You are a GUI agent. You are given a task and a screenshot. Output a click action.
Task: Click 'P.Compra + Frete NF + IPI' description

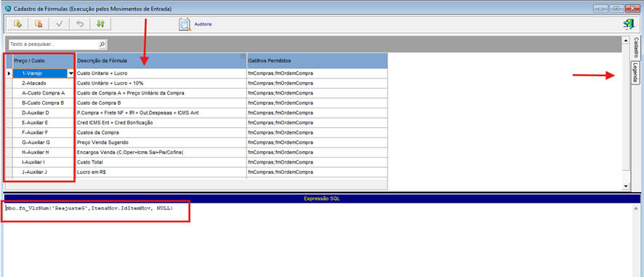tap(161, 113)
